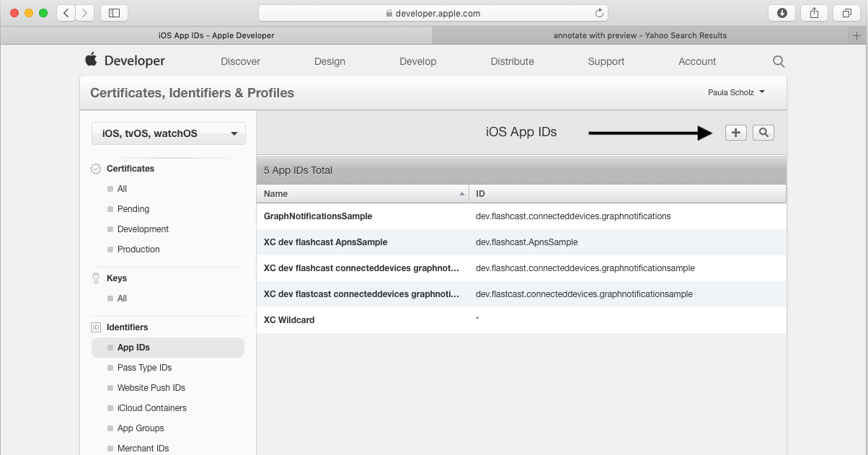Open the Distribute menu

[513, 61]
